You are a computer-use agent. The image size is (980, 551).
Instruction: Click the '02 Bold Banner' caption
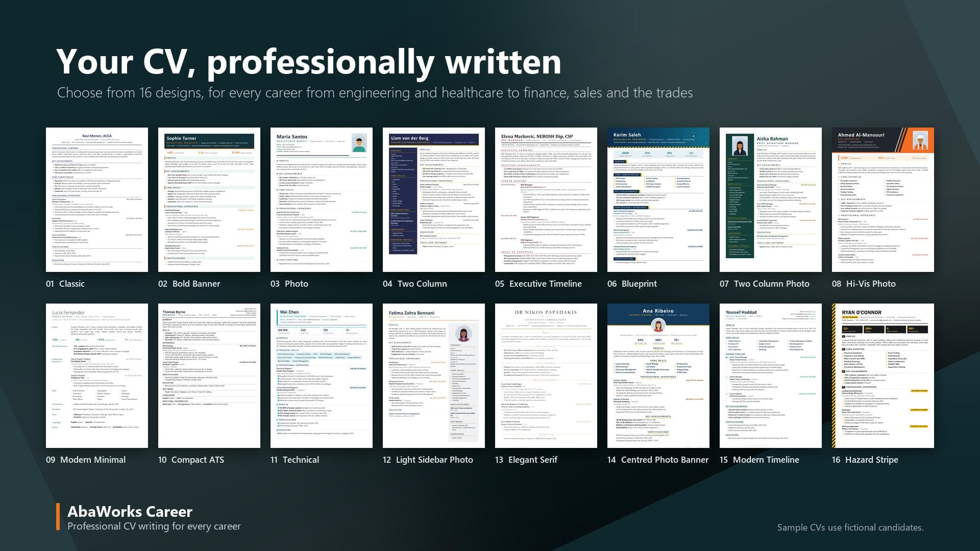(x=189, y=284)
